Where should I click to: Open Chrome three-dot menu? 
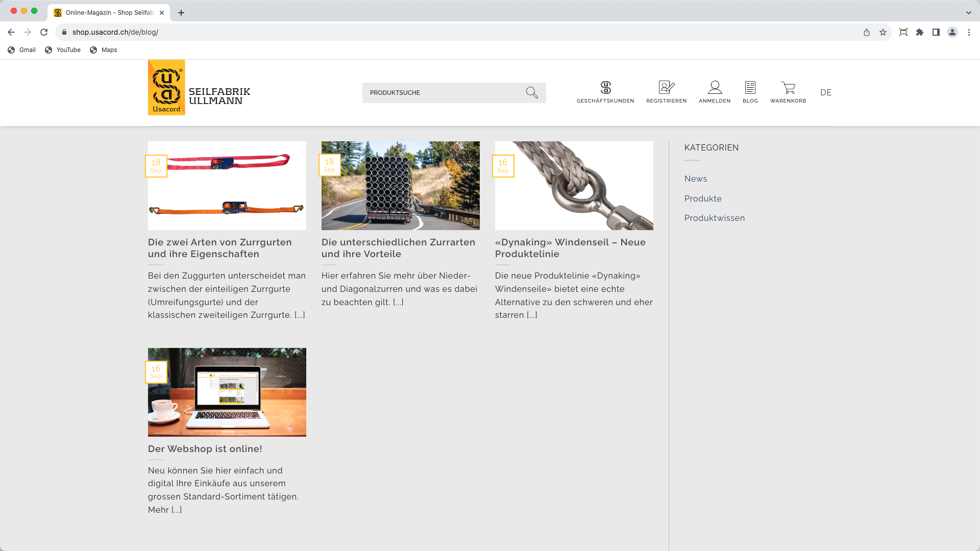coord(969,32)
